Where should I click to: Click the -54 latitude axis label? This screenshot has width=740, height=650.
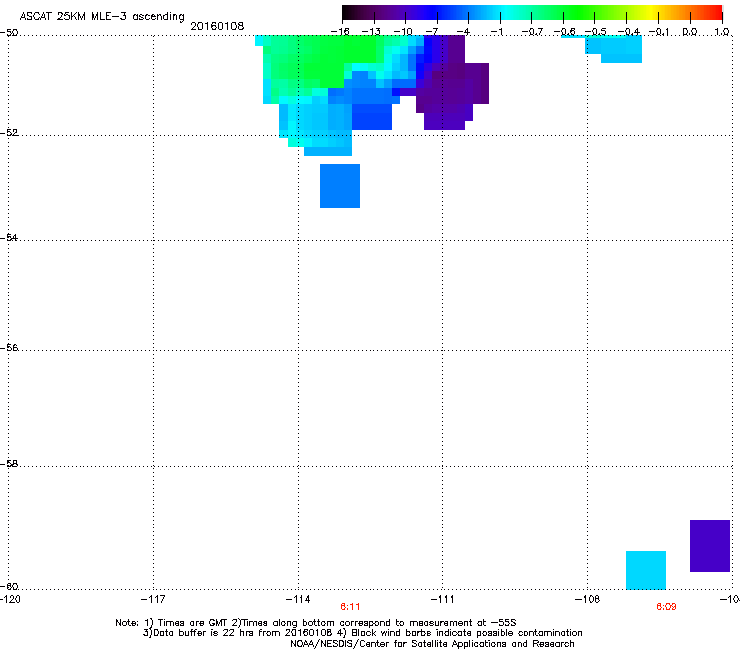tap(9, 237)
